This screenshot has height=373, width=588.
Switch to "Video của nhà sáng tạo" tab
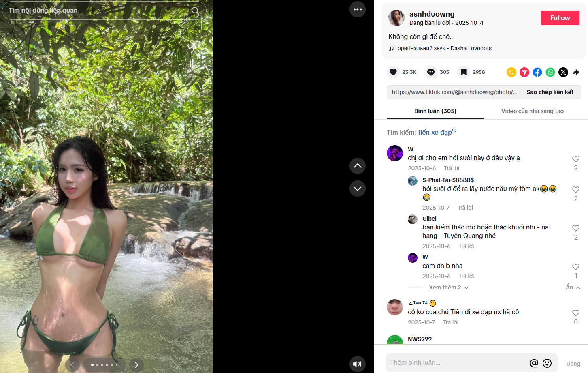[x=532, y=111]
